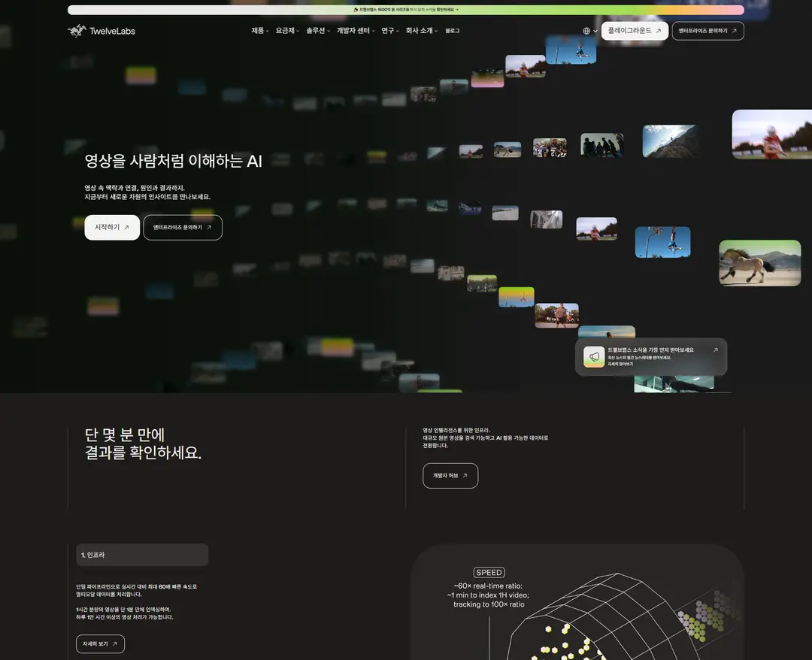This screenshot has width=812, height=660.
Task: Click news card title 트웰브랩스 소식을 가장 먼저 받아보세요
Action: tap(650, 350)
